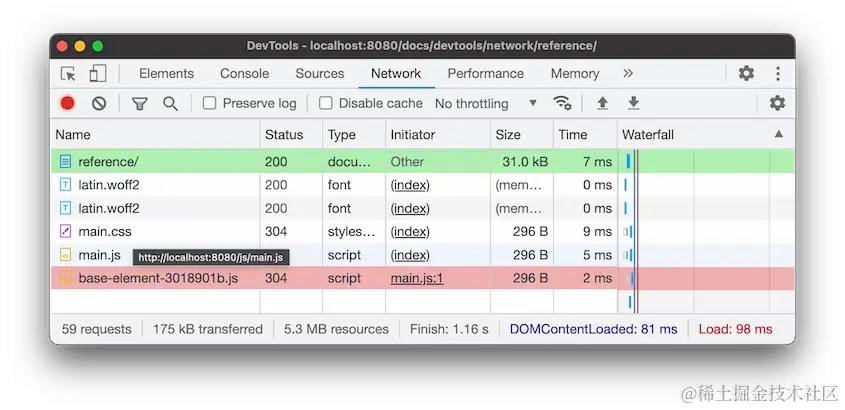Switch to the Performance tab
The image size is (845, 410).
[x=486, y=74]
